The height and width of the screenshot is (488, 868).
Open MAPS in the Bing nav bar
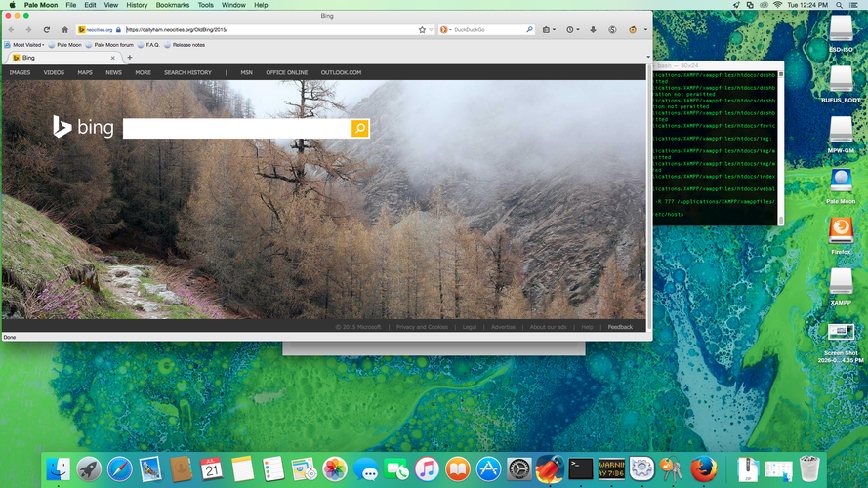85,72
